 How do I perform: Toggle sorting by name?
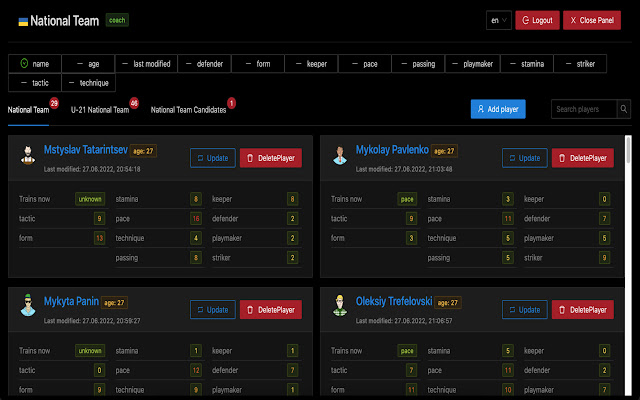click(x=35, y=64)
